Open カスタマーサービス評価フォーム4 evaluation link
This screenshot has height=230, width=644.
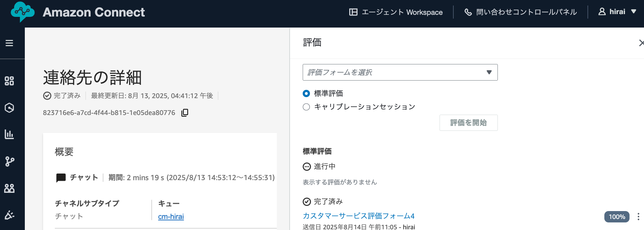(359, 216)
